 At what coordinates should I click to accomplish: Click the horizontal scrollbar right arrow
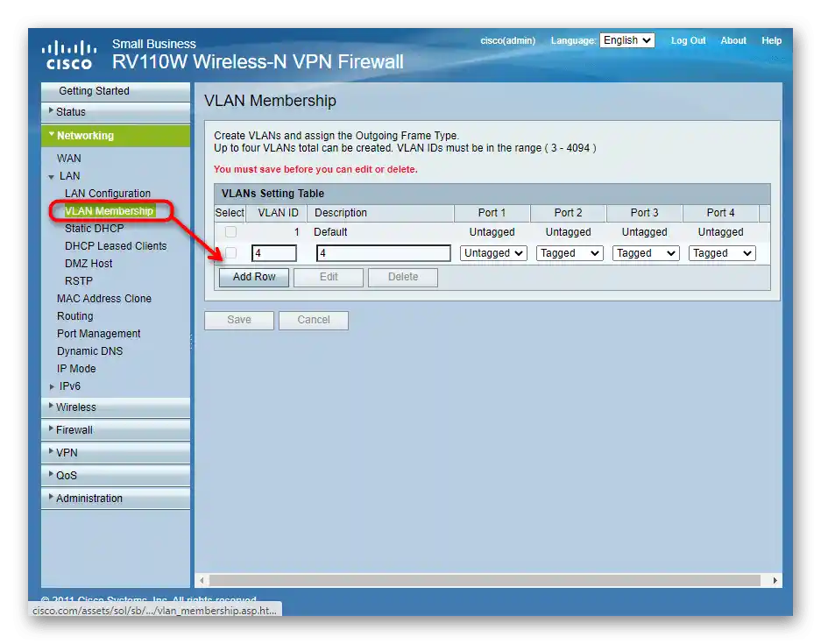[775, 580]
